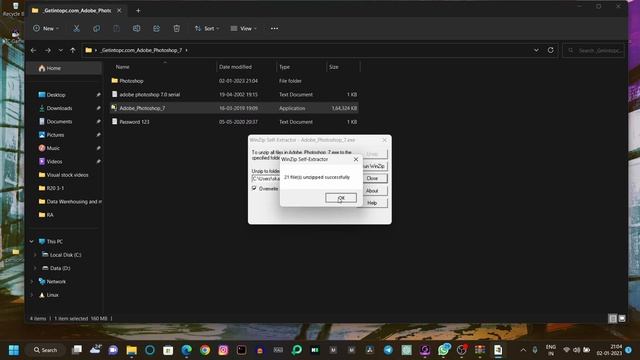
Task: Open Documents in the sidebar
Action: [x=59, y=122]
